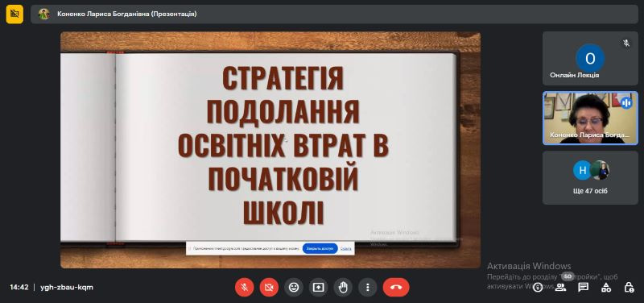Select the Онлайн Лекція participant tile
The width and height of the screenshot is (644, 303).
590,58
